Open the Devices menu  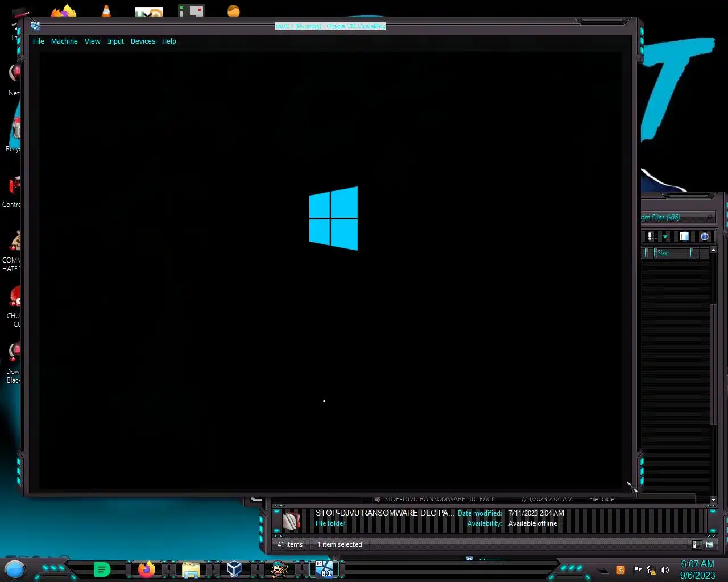143,41
